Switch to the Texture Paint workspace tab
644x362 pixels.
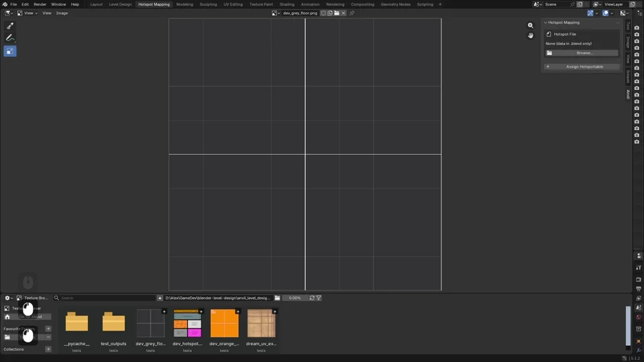pos(261,4)
